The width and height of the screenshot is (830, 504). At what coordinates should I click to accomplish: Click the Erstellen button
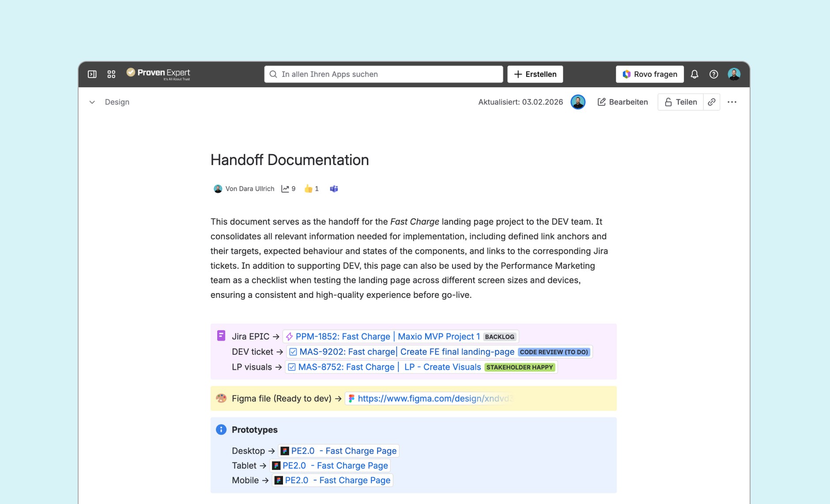[535, 74]
